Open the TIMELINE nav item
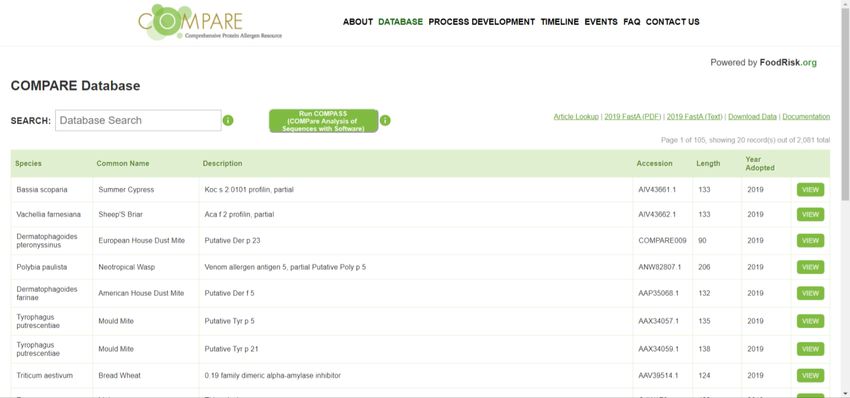850x398 pixels. click(559, 22)
